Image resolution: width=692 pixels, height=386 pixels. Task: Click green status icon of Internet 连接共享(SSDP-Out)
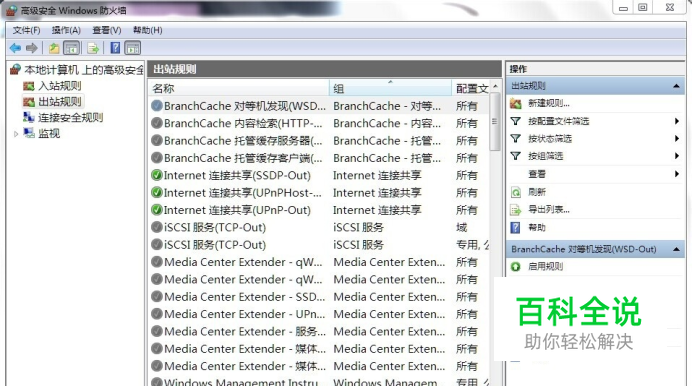(157, 175)
